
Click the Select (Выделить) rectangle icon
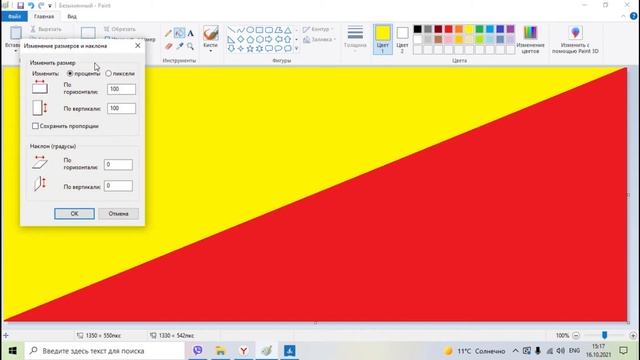coord(88,33)
